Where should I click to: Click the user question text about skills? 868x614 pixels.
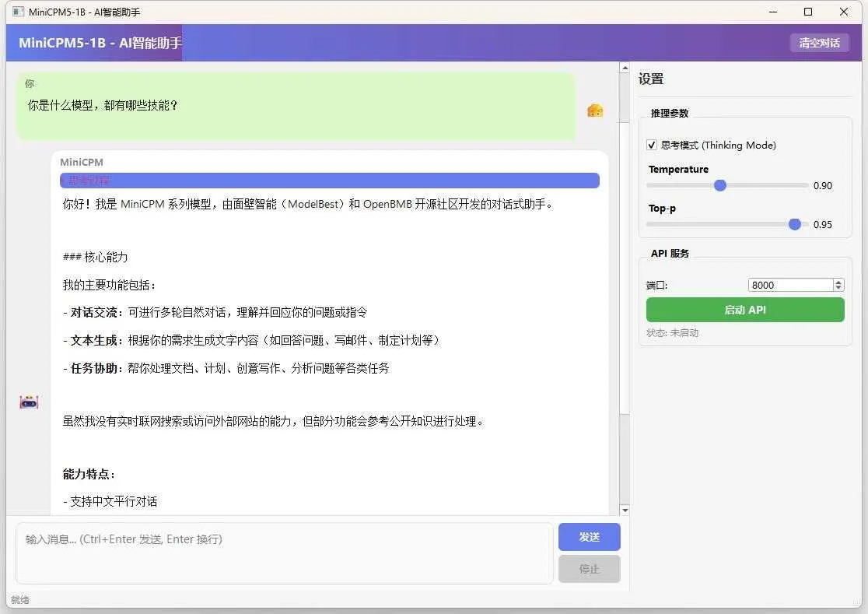click(103, 105)
